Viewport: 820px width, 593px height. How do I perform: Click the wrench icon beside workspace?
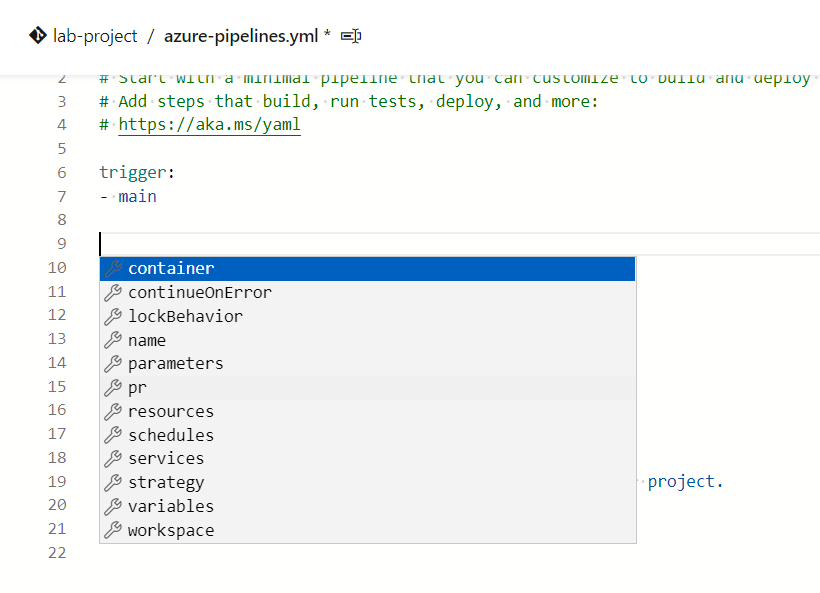pos(113,530)
